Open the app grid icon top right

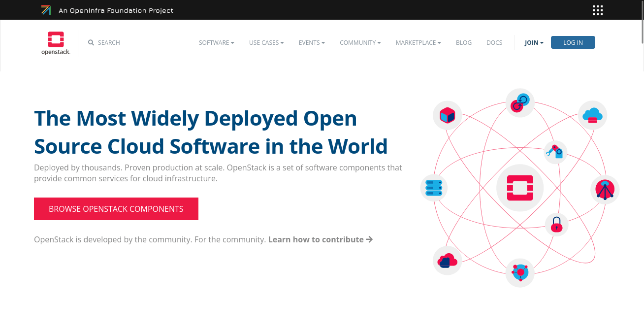597,10
